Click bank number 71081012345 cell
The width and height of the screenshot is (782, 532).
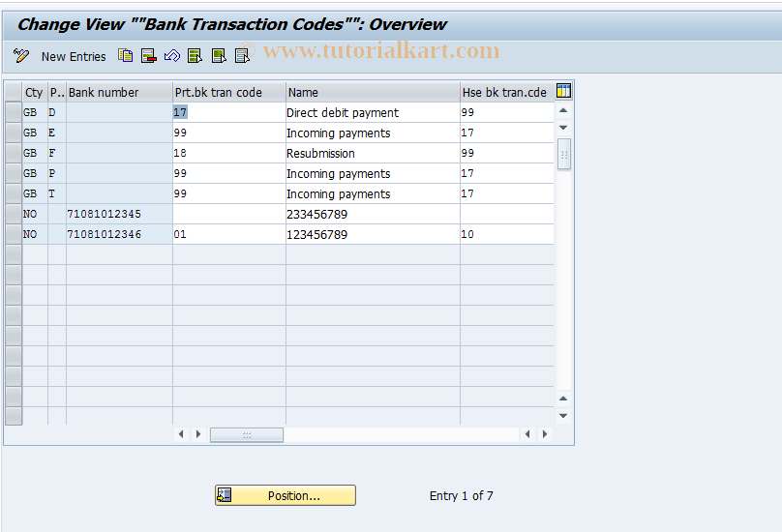pyautogui.click(x=119, y=214)
